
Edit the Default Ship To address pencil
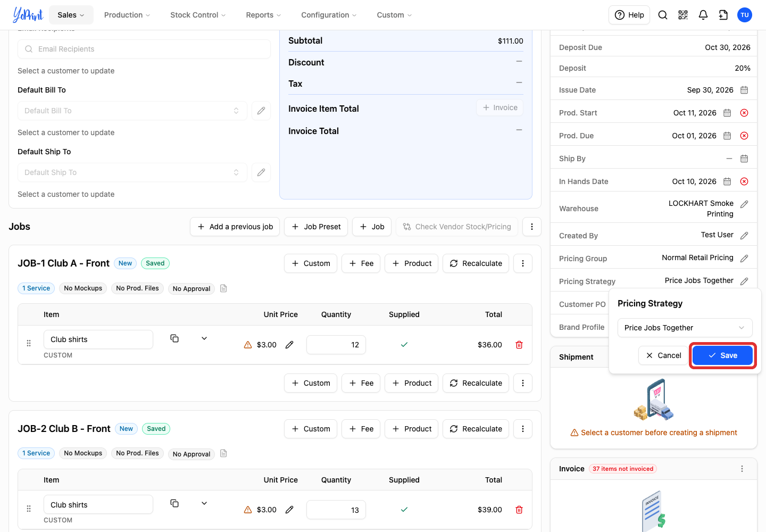click(261, 172)
